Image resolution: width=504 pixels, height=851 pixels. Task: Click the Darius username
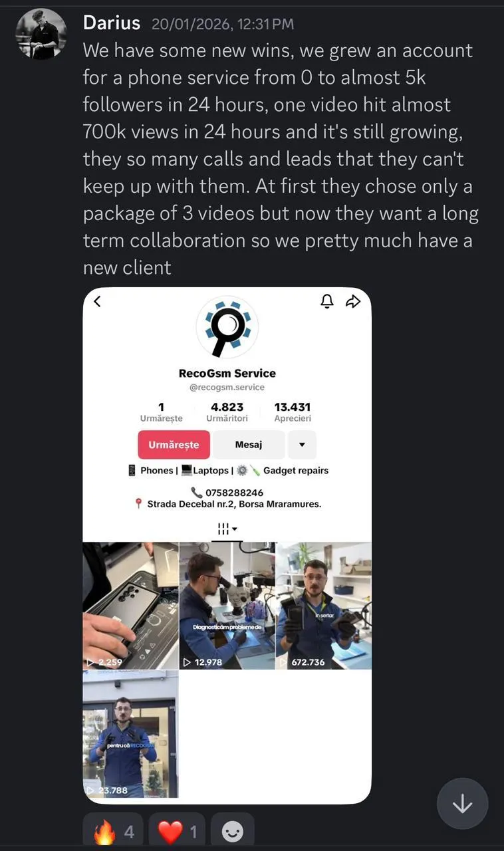(x=112, y=23)
